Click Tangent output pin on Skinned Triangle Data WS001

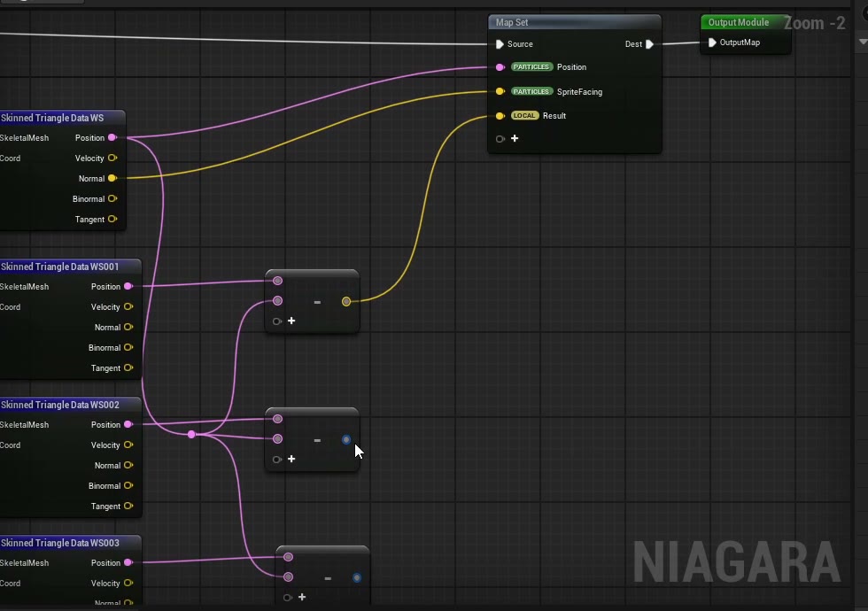pyautogui.click(x=128, y=368)
